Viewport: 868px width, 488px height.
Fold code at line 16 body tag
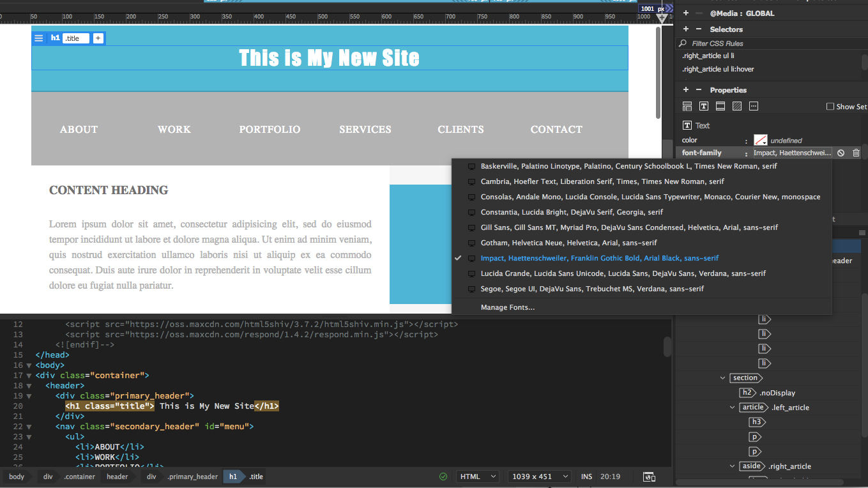point(29,365)
